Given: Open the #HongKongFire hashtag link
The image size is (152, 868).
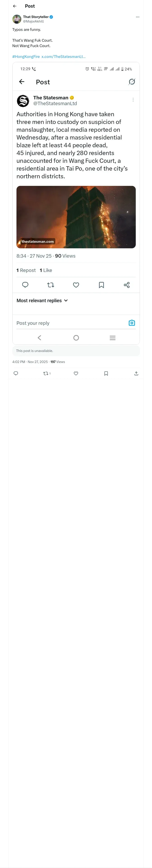Looking at the screenshot, I should coord(26,57).
